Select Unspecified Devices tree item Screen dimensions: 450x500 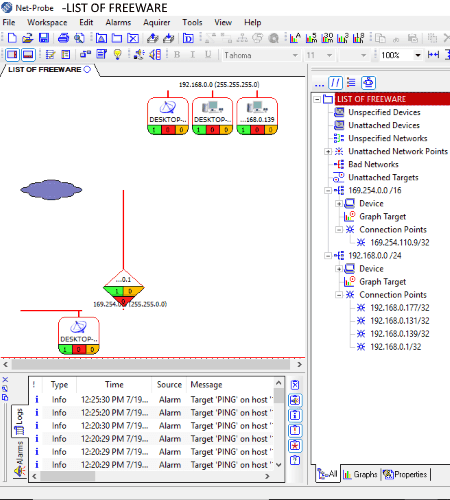(x=384, y=112)
